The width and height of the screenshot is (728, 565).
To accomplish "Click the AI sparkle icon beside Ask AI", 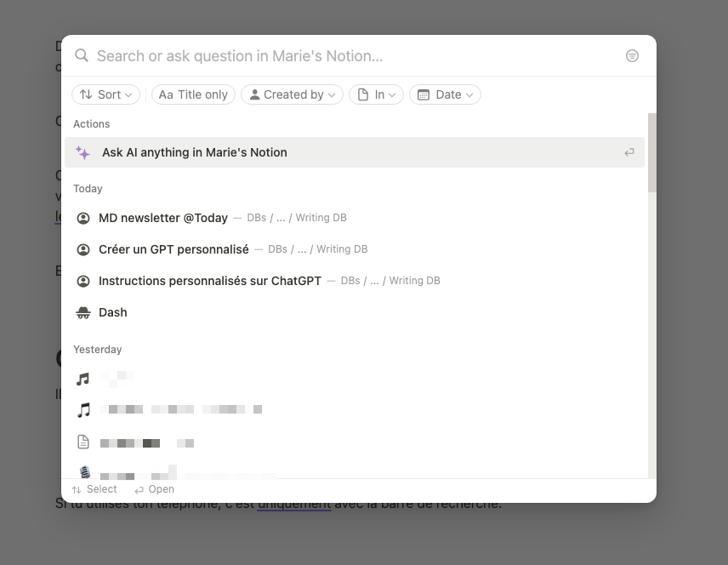I will [82, 152].
